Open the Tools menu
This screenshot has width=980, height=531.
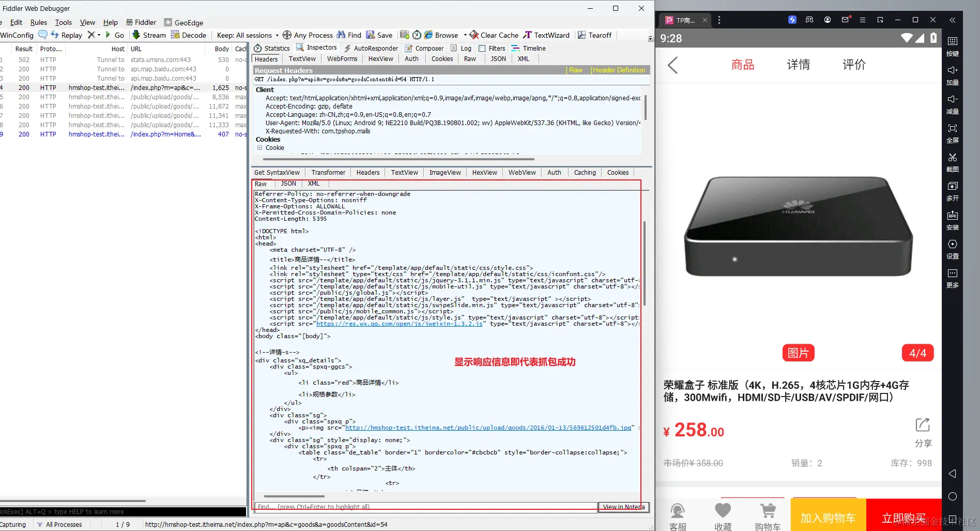point(64,22)
